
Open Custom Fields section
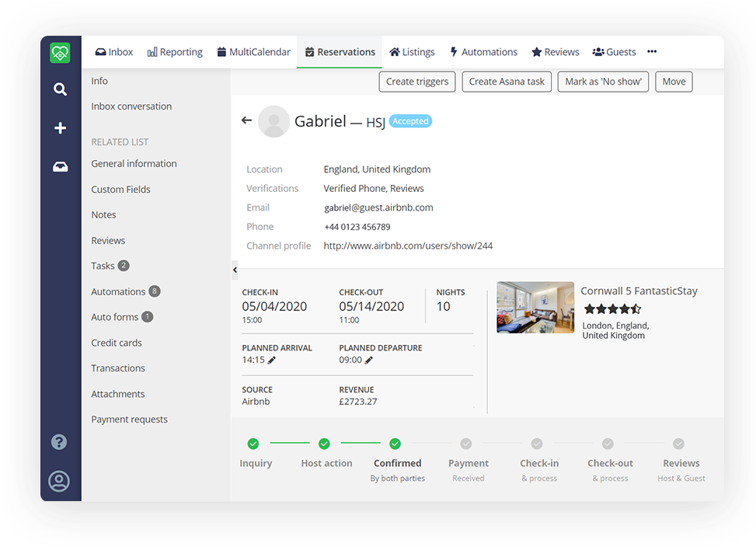[x=120, y=190]
